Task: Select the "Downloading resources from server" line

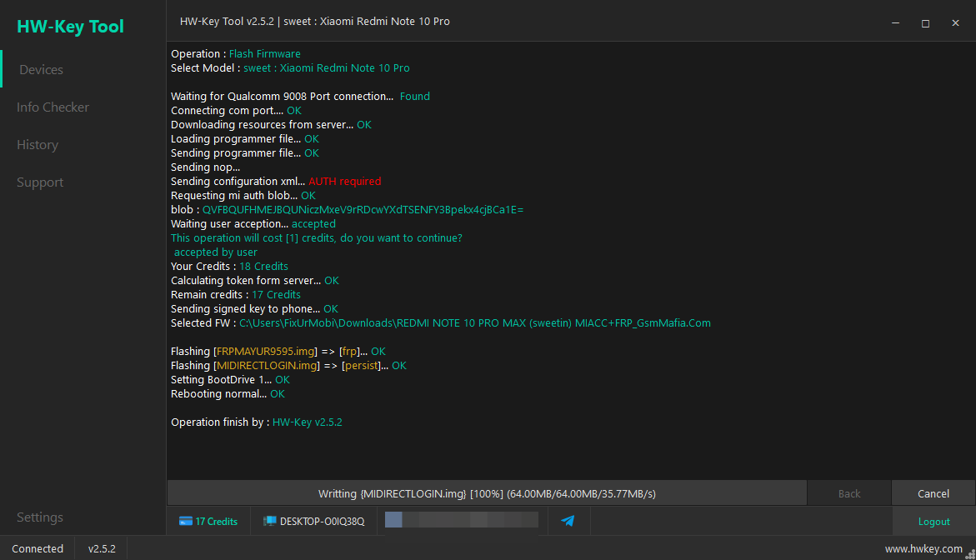Action: [x=271, y=125]
